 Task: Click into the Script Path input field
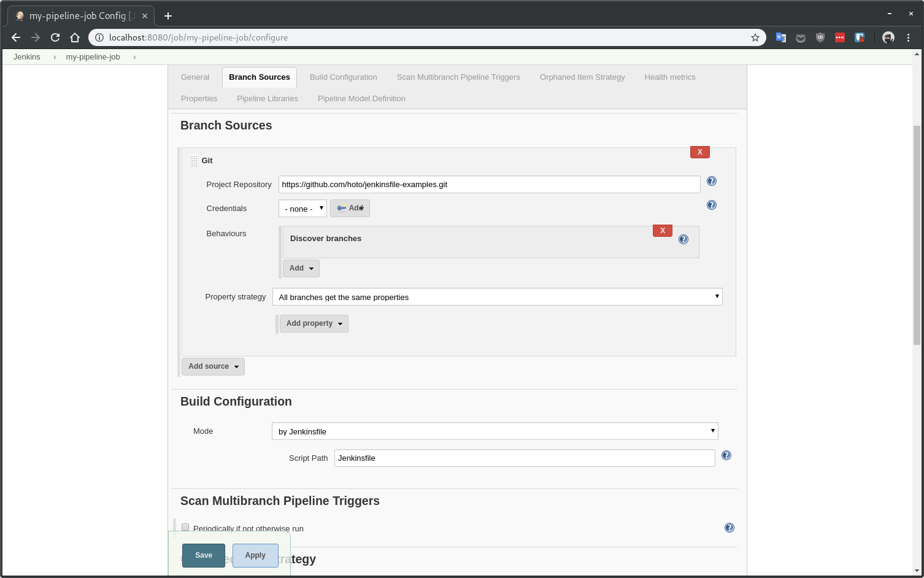point(524,458)
